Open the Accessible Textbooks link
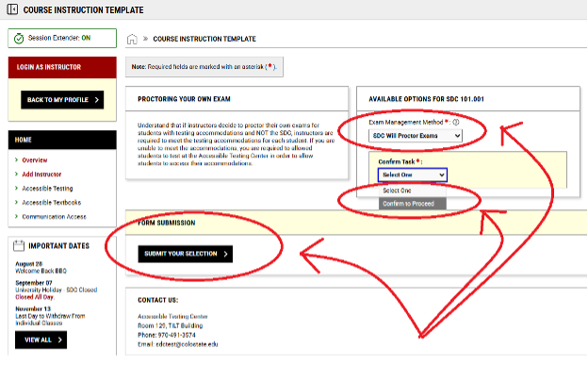The image size is (588, 366). (52, 203)
